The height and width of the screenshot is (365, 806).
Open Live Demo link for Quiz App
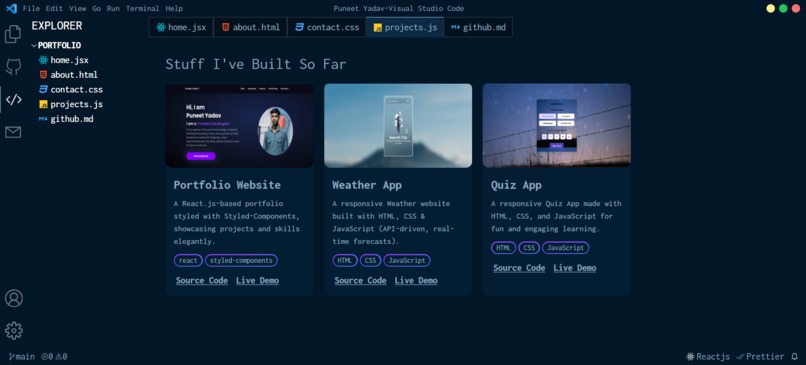click(575, 268)
